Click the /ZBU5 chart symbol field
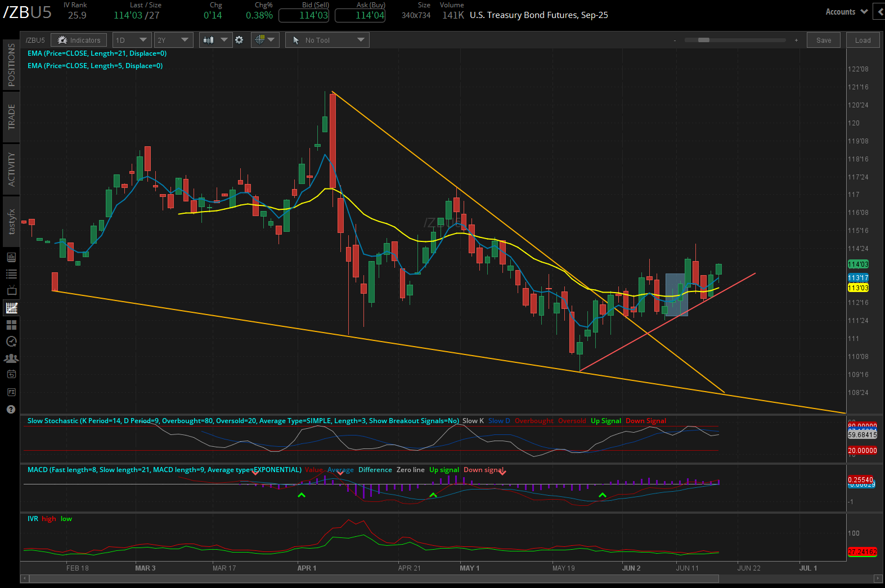The width and height of the screenshot is (885, 588). click(35, 40)
